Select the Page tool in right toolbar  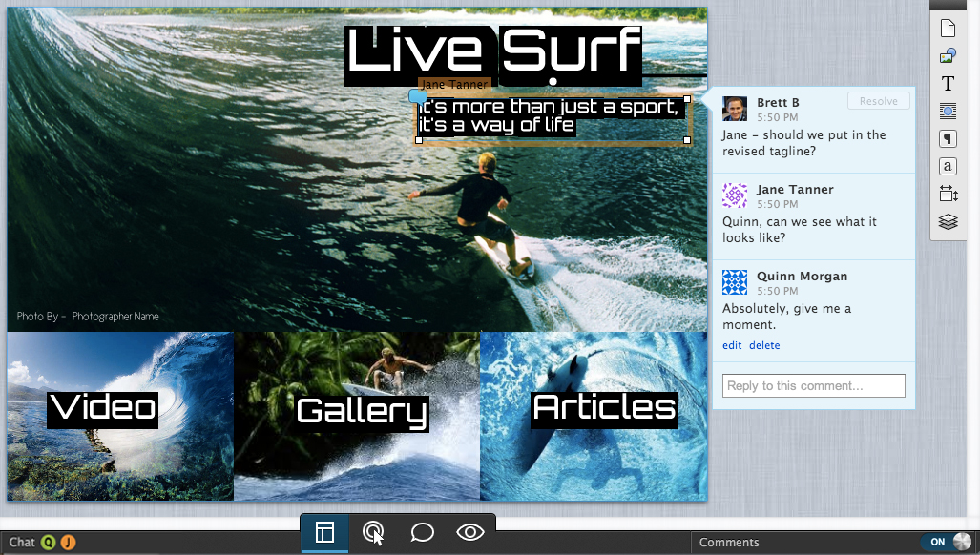(948, 28)
